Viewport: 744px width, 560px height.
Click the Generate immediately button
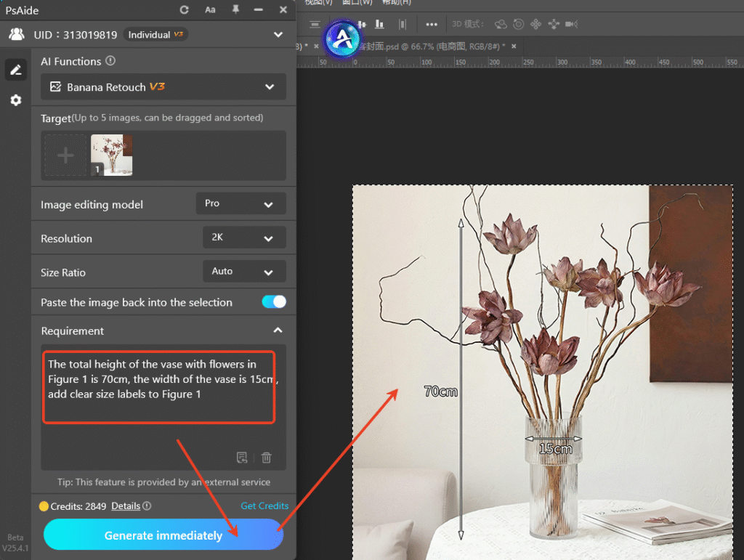click(x=163, y=535)
